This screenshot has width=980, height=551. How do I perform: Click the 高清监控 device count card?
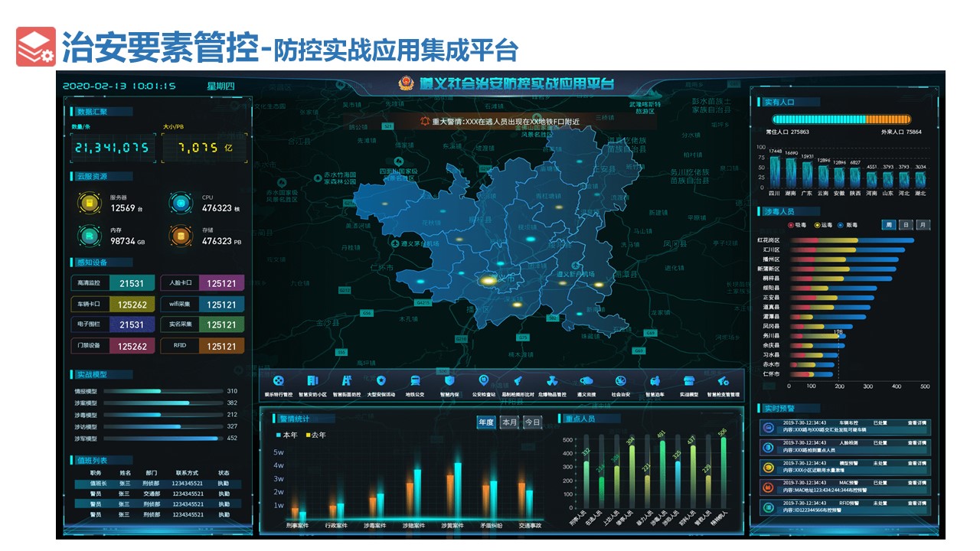click(113, 283)
